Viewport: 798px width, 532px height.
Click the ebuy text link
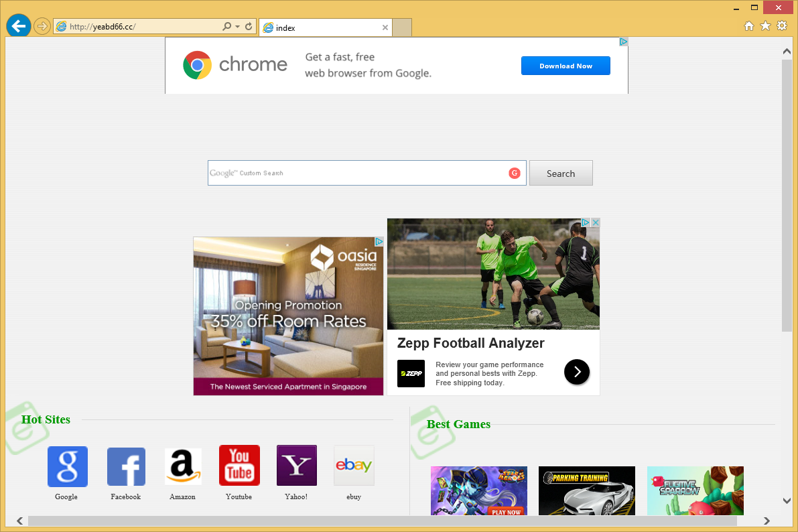click(x=354, y=497)
